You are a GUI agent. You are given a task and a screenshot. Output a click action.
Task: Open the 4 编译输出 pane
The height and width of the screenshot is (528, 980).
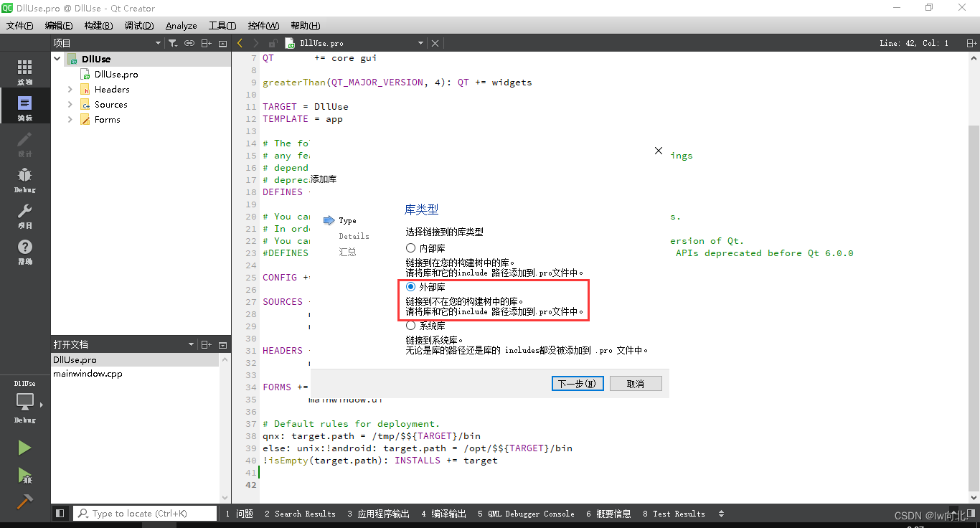[x=443, y=514]
